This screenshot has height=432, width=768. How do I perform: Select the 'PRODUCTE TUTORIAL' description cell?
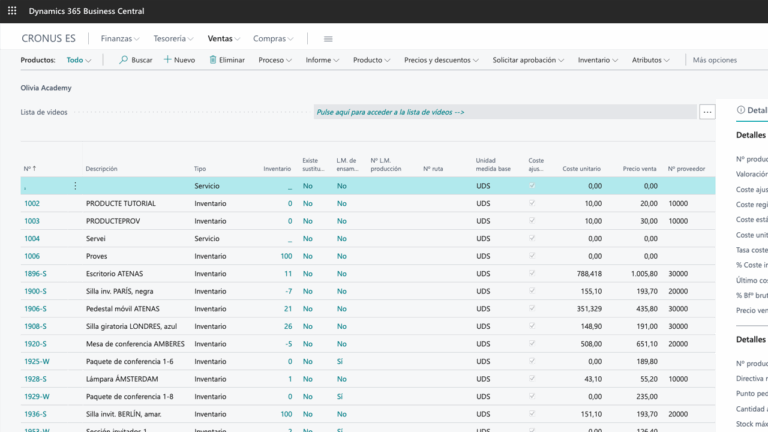(120, 203)
